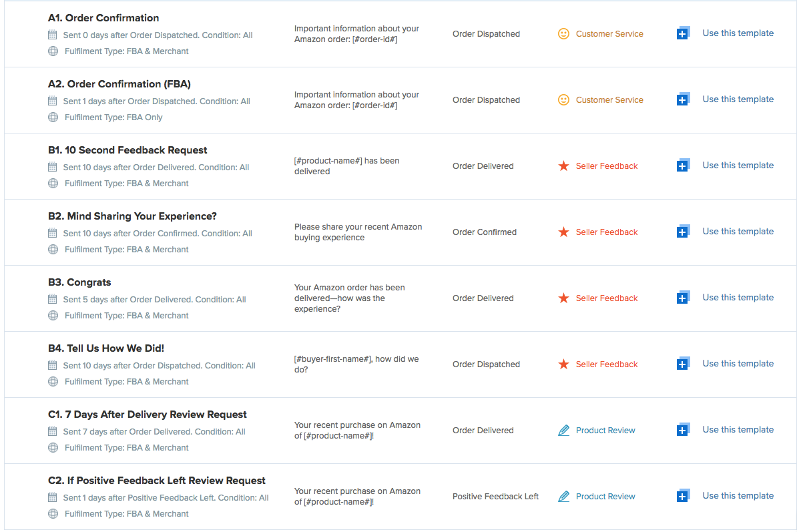
Task: Click the plus icon for B3 Congrats template
Action: tap(683, 298)
